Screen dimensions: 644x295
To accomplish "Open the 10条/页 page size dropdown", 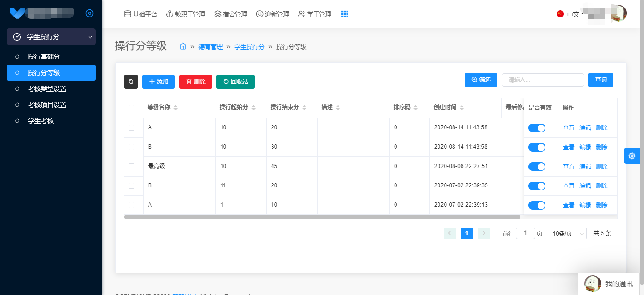I will pyautogui.click(x=566, y=233).
